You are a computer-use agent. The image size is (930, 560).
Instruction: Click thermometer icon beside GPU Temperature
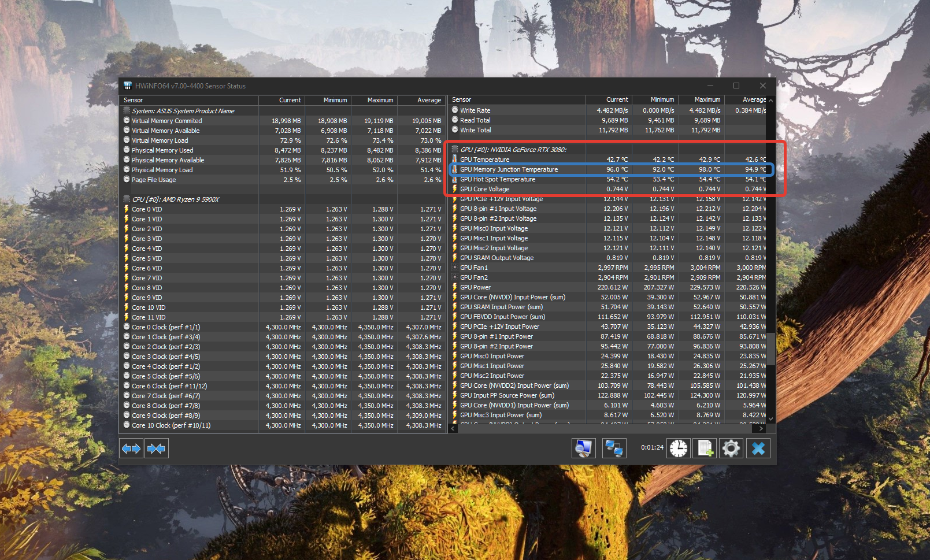click(x=455, y=159)
